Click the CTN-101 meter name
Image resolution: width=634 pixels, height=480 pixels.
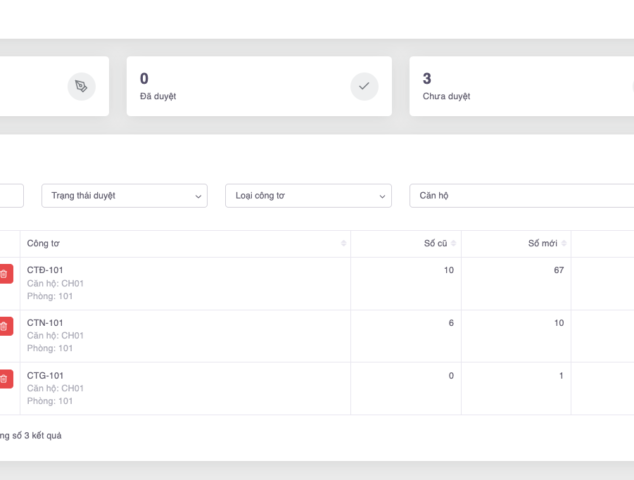coord(45,323)
